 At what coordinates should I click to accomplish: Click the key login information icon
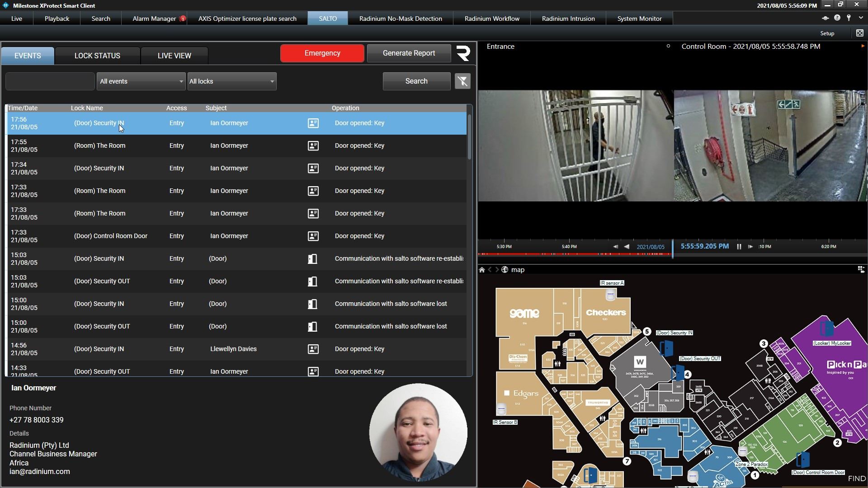[849, 18]
